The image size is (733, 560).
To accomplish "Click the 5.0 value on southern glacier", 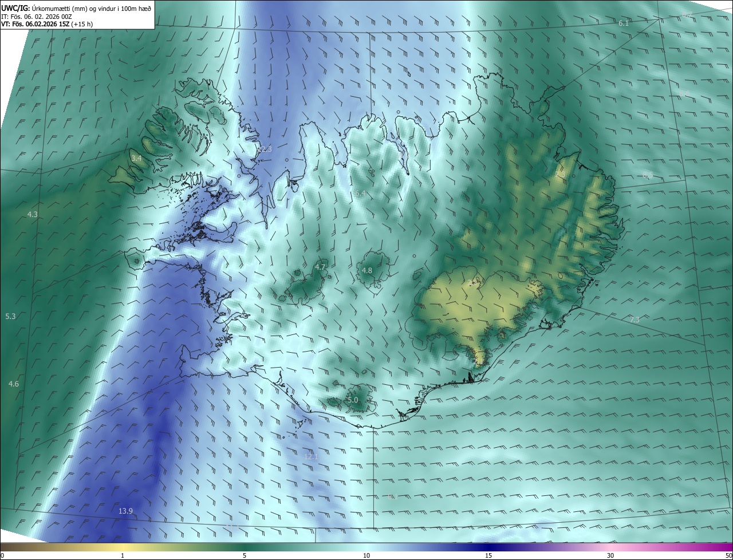I will pos(353,400).
